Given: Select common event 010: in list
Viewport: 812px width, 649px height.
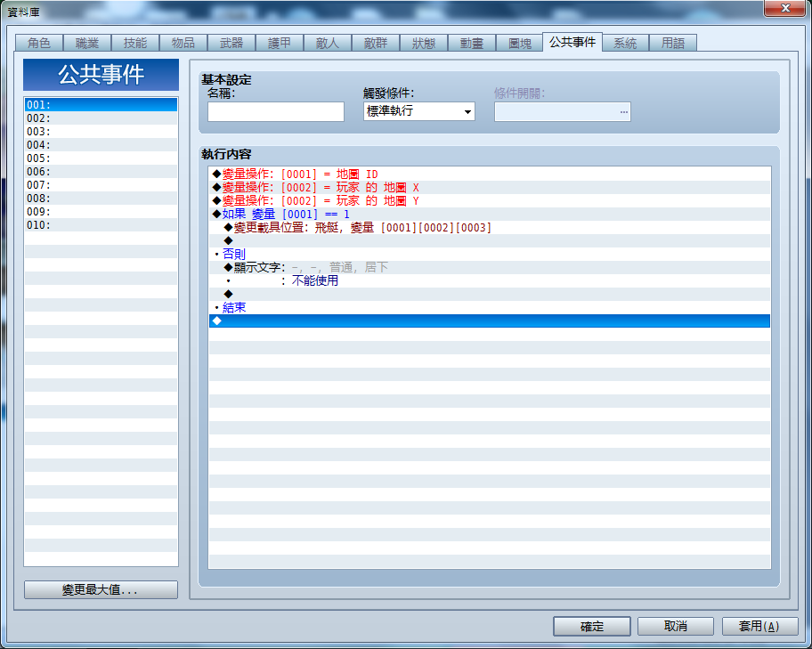Looking at the screenshot, I should tap(101, 225).
